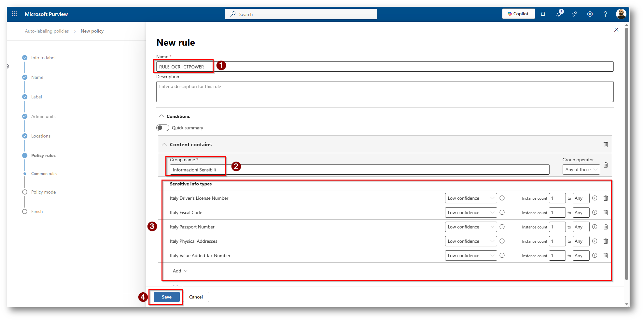Viewport: 644px width, 321px height.
Task: Open confidence dropdown for Italy Value Added Tax Number
Action: [x=471, y=255]
